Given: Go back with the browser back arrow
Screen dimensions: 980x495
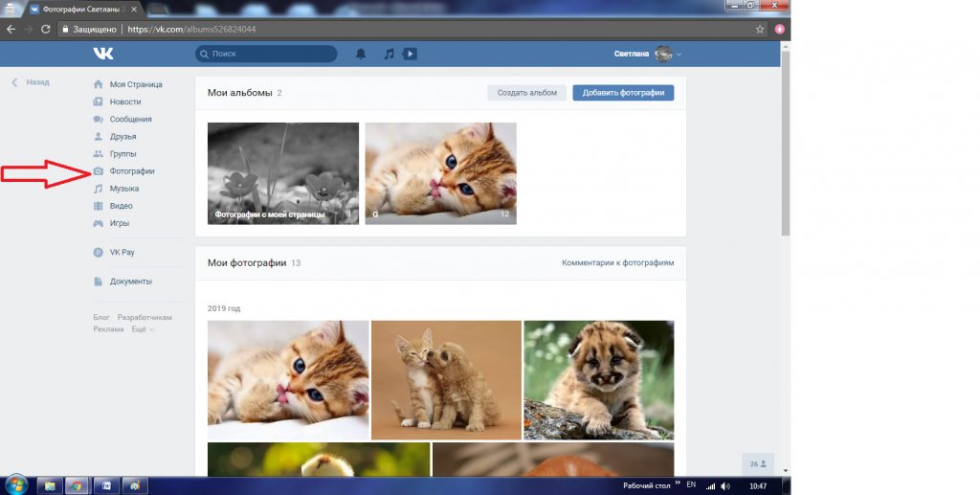Looking at the screenshot, I should [11, 29].
